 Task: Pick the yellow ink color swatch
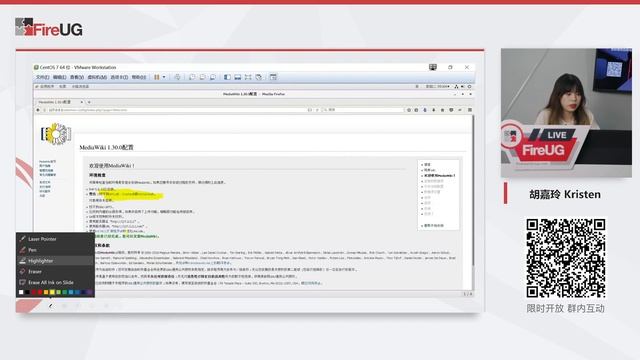(x=52, y=292)
